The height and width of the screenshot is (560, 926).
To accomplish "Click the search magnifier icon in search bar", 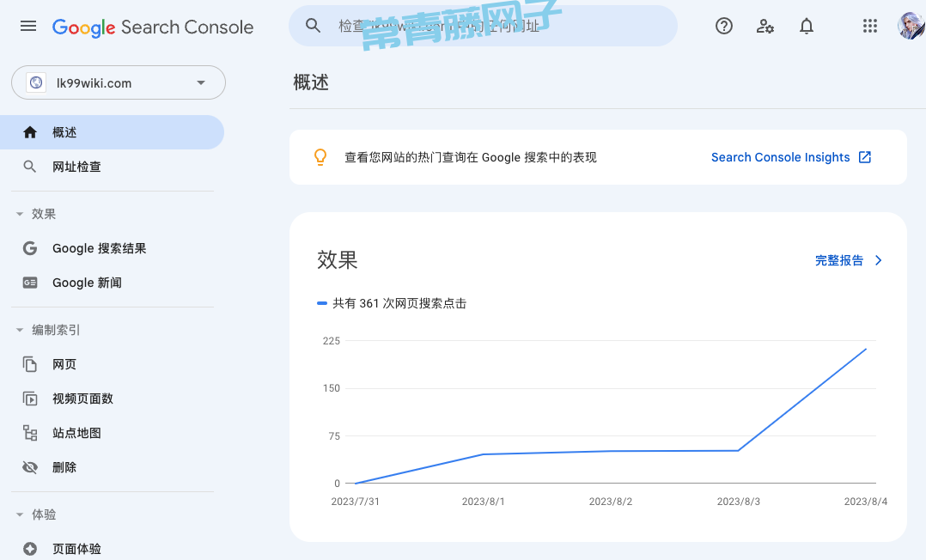I will (x=313, y=26).
